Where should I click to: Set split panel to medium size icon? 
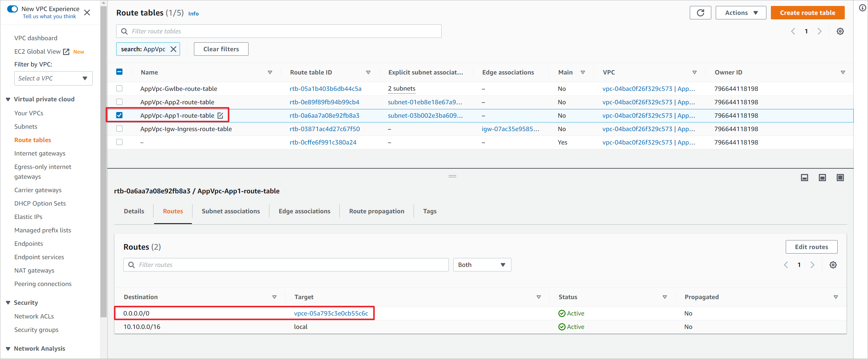pyautogui.click(x=822, y=178)
